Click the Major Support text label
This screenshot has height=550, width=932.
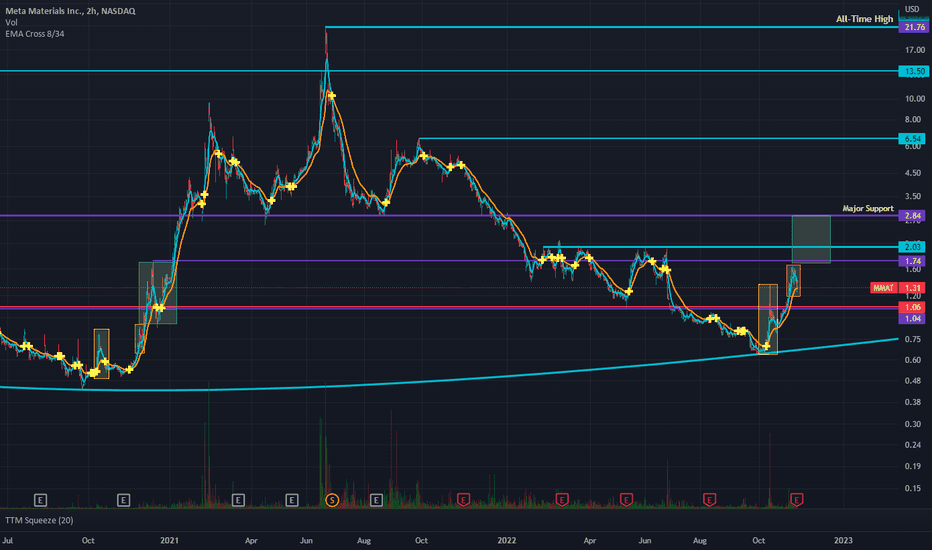868,208
